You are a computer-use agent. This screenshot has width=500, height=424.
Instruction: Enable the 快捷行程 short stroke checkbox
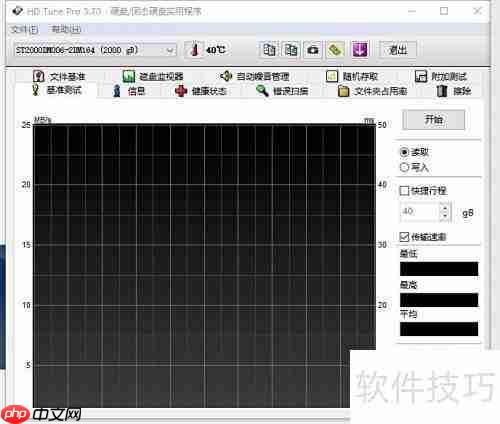tap(423, 191)
